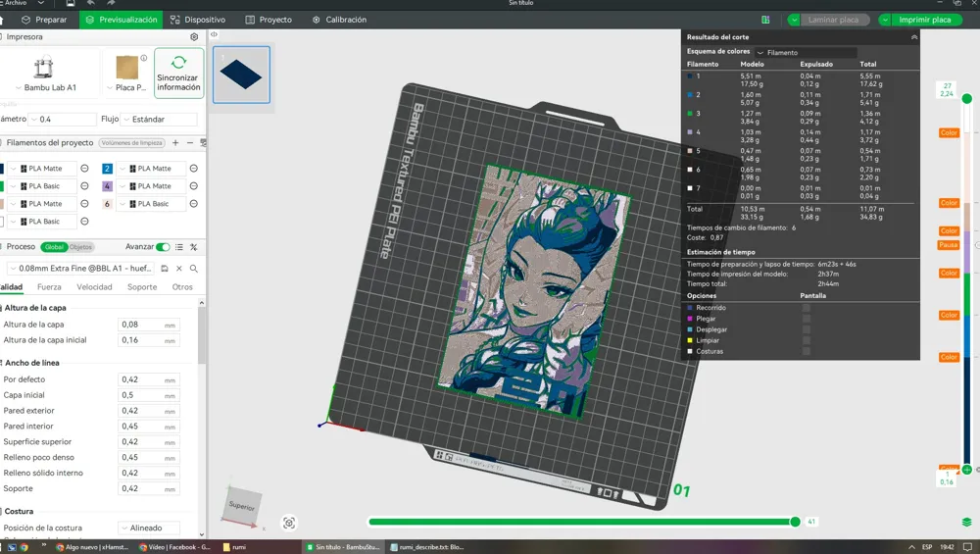Switch to the Dispositivo tab
This screenshot has width=980, height=554.
click(x=198, y=20)
